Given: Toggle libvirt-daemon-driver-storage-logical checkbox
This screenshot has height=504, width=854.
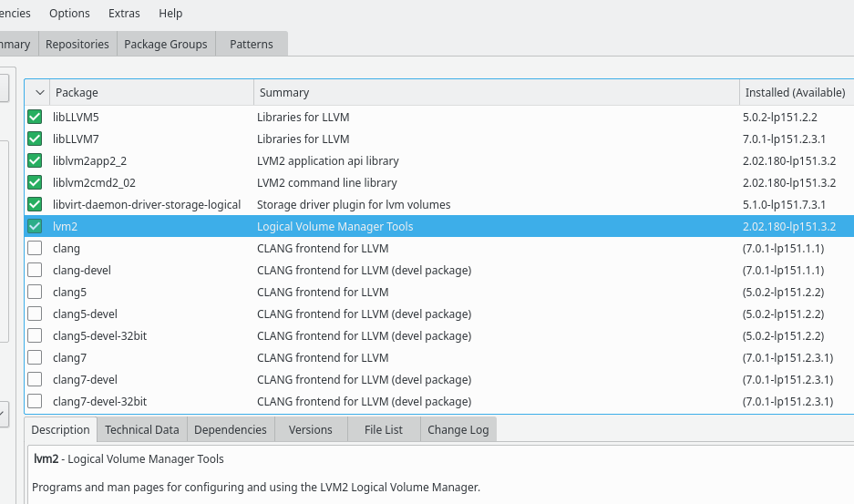Looking at the screenshot, I should 35,204.
